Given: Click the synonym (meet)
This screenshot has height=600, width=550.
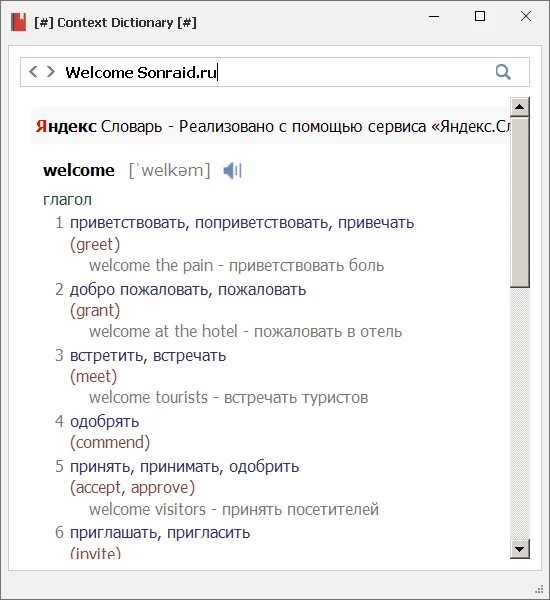Looking at the screenshot, I should pyautogui.click(x=93, y=377).
